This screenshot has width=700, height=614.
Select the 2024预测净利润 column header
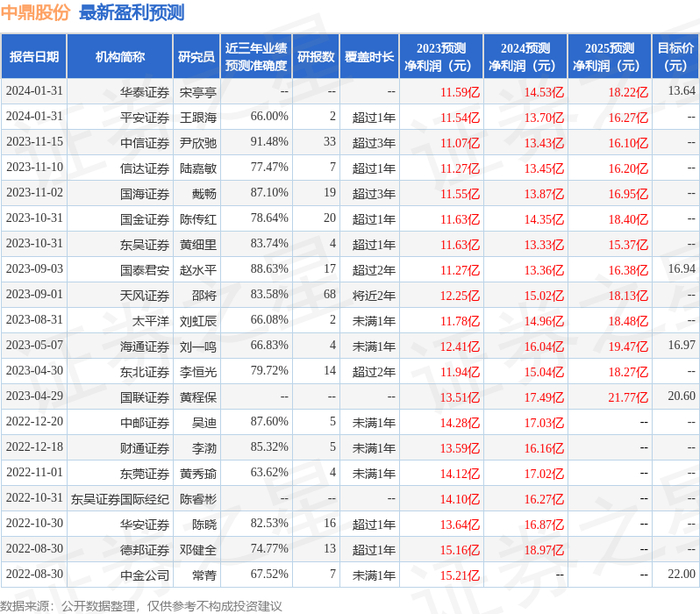pos(525,57)
